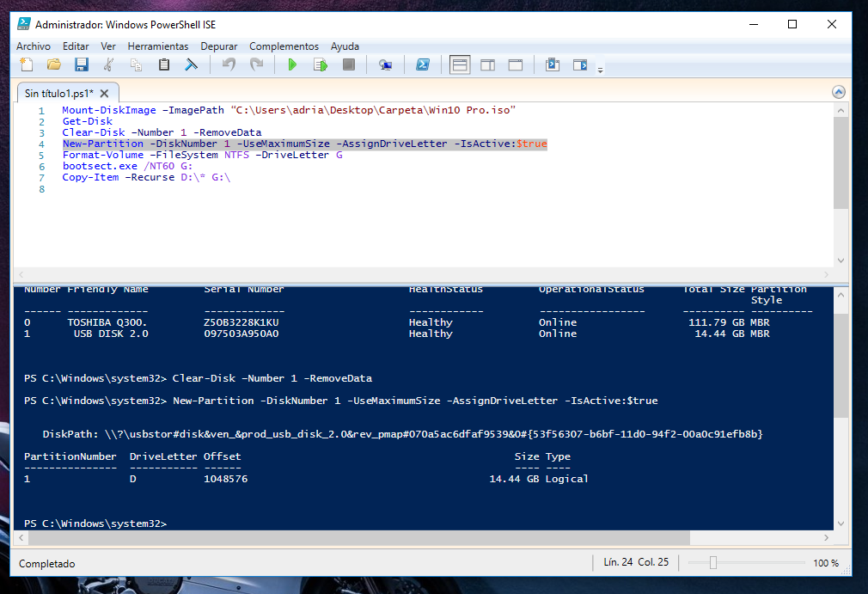Undo the last edit
This screenshot has height=594, width=868.
(x=229, y=64)
